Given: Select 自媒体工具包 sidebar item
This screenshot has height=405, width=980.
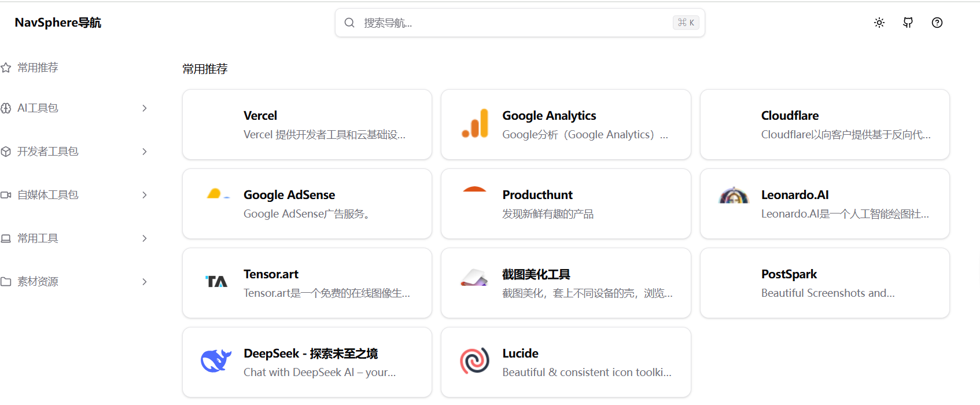Looking at the screenshot, I should point(47,195).
